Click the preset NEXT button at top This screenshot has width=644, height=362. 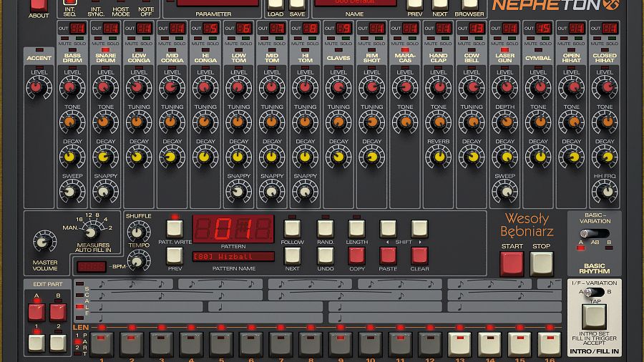pos(439,4)
